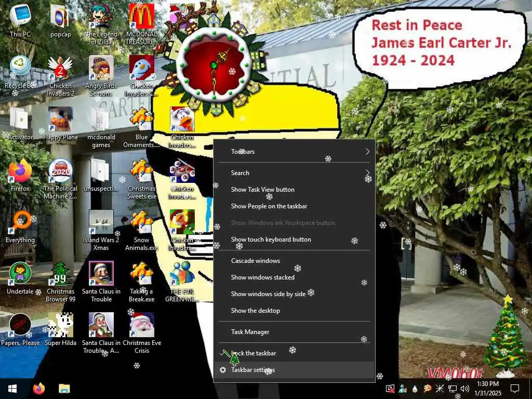Open the Super Hilda shortcut
532x399 pixels.
click(60, 329)
